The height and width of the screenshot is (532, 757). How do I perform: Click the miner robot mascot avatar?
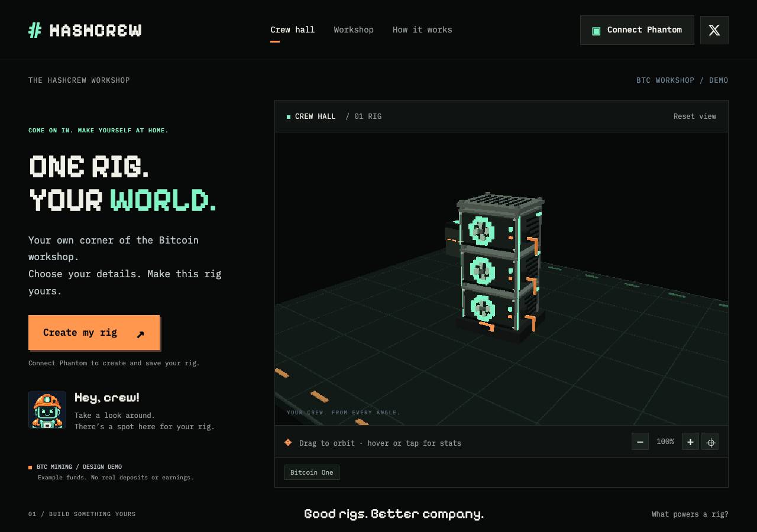47,410
